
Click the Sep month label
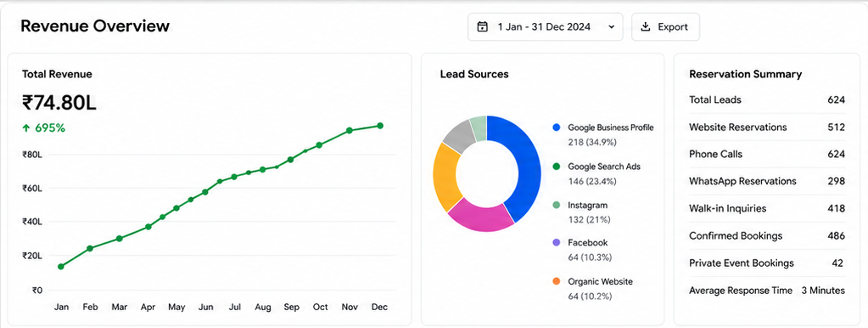pyautogui.click(x=291, y=307)
